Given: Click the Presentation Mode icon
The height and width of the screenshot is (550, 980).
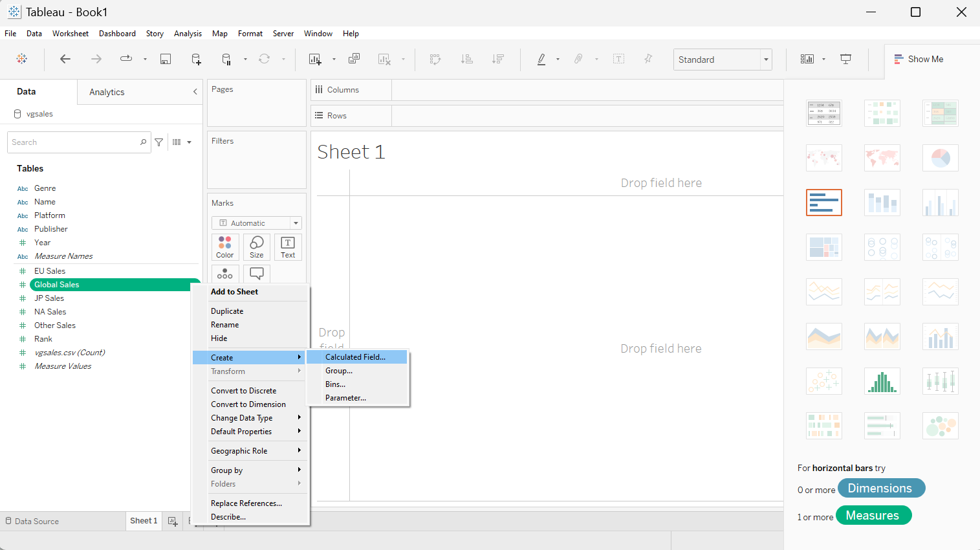Looking at the screenshot, I should 845,59.
